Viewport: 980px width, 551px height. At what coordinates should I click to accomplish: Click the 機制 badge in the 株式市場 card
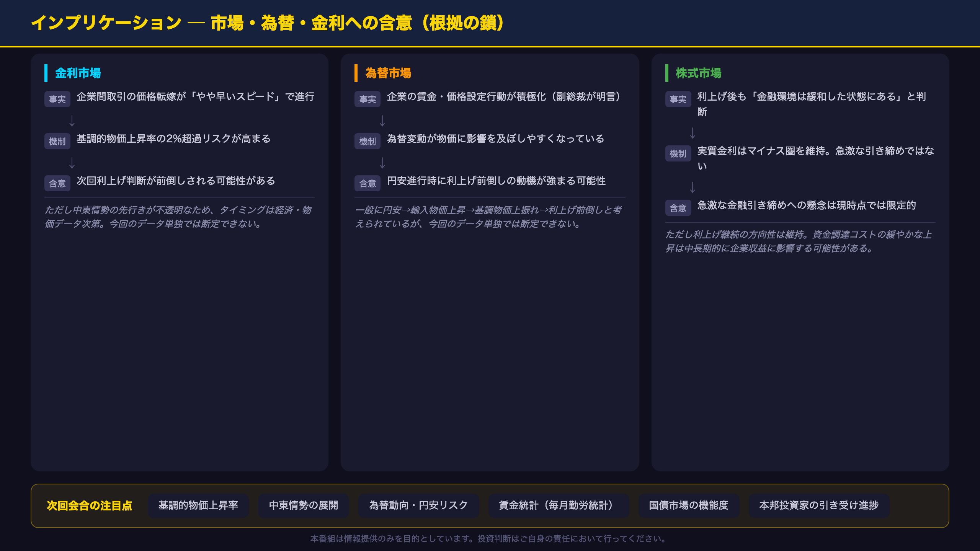[x=678, y=153]
